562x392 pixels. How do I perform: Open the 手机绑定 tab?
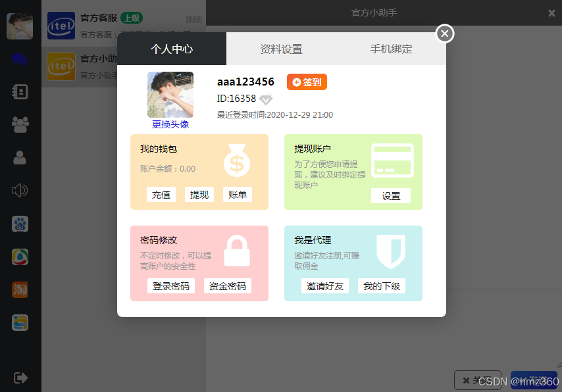(391, 49)
